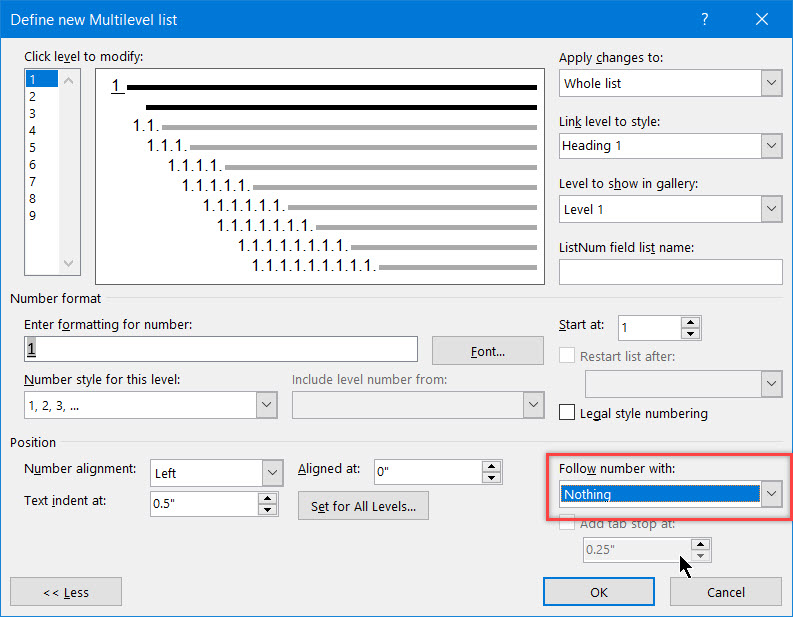The height and width of the screenshot is (617, 793).
Task: Increase the Aligned at value
Action: tap(492, 466)
